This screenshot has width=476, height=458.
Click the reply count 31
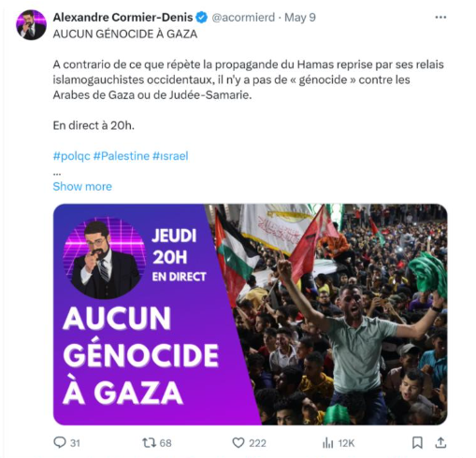click(x=75, y=443)
